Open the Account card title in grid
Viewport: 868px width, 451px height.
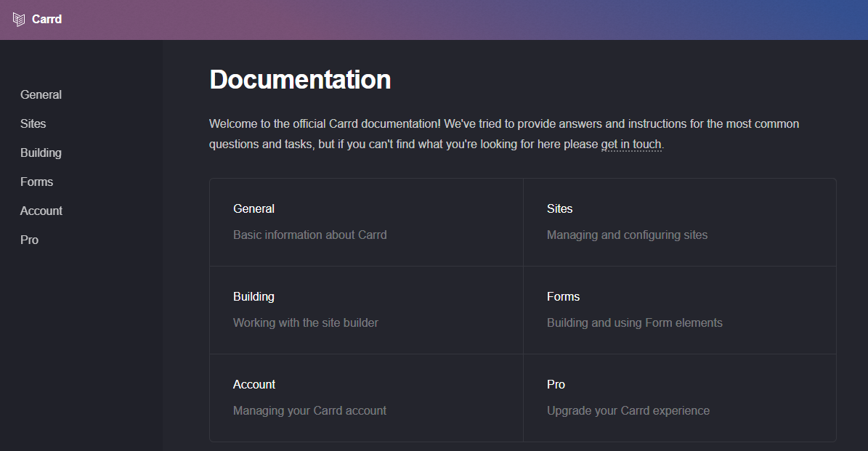(254, 384)
